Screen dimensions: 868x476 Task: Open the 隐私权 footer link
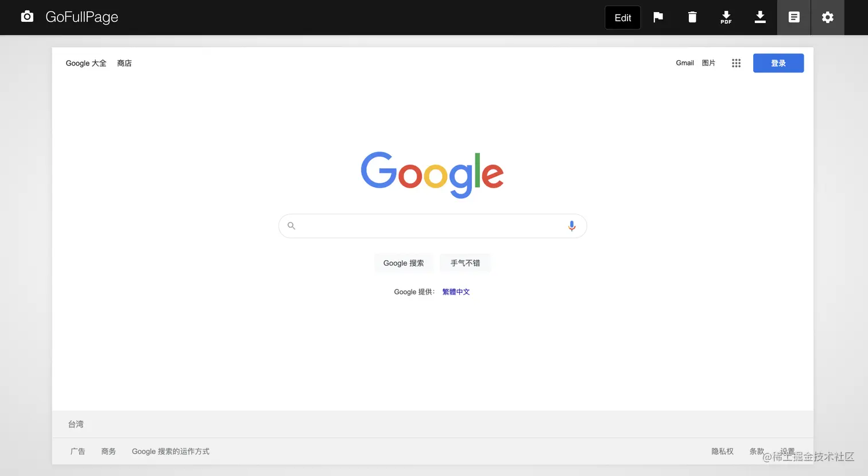pos(722,451)
